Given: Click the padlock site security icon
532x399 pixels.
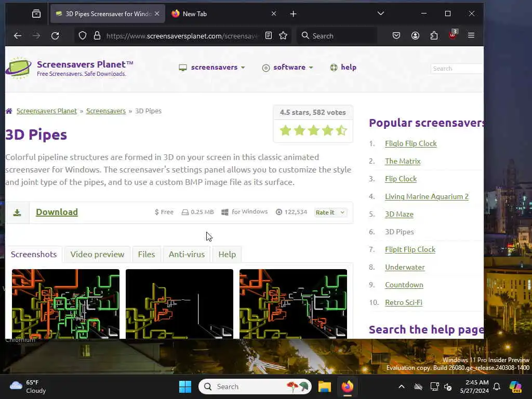Looking at the screenshot, I should coord(97,36).
